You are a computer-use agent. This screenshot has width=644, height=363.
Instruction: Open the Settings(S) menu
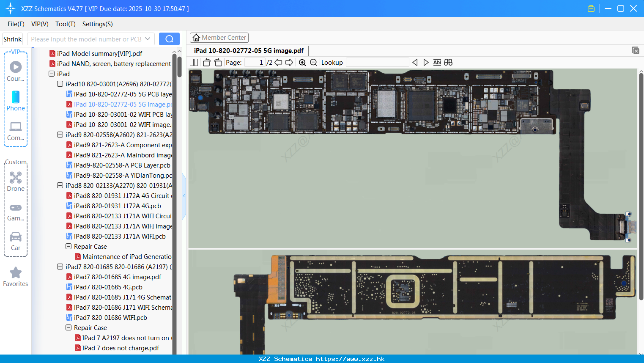[x=98, y=24]
